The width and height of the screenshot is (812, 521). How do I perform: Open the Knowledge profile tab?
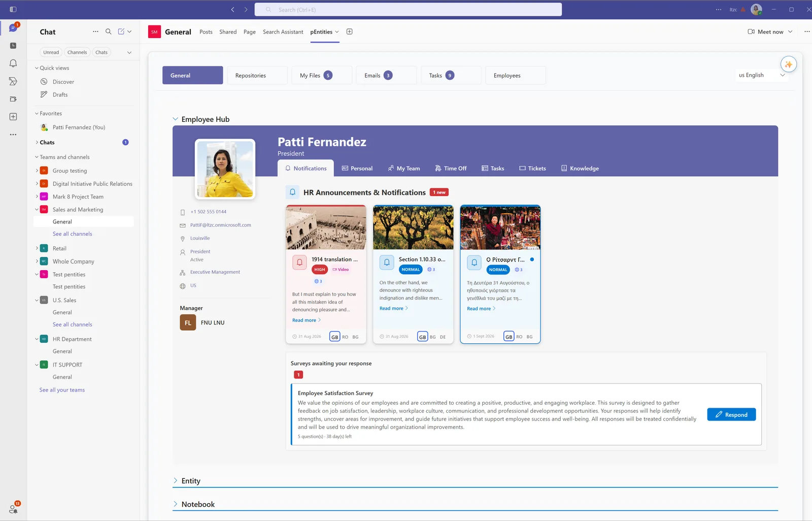pos(580,169)
